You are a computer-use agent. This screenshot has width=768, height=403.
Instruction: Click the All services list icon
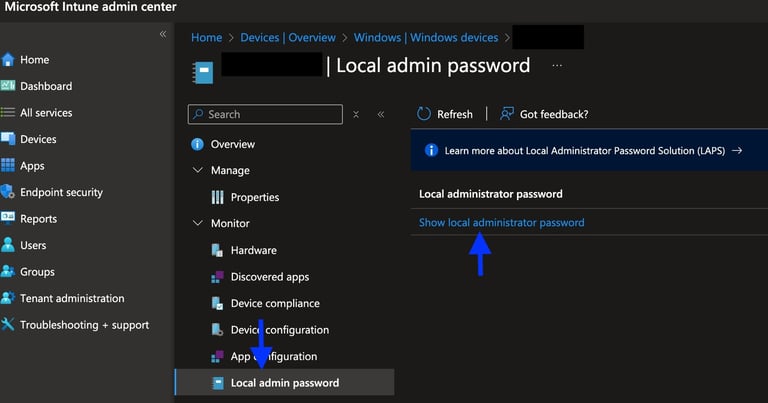tap(8, 113)
